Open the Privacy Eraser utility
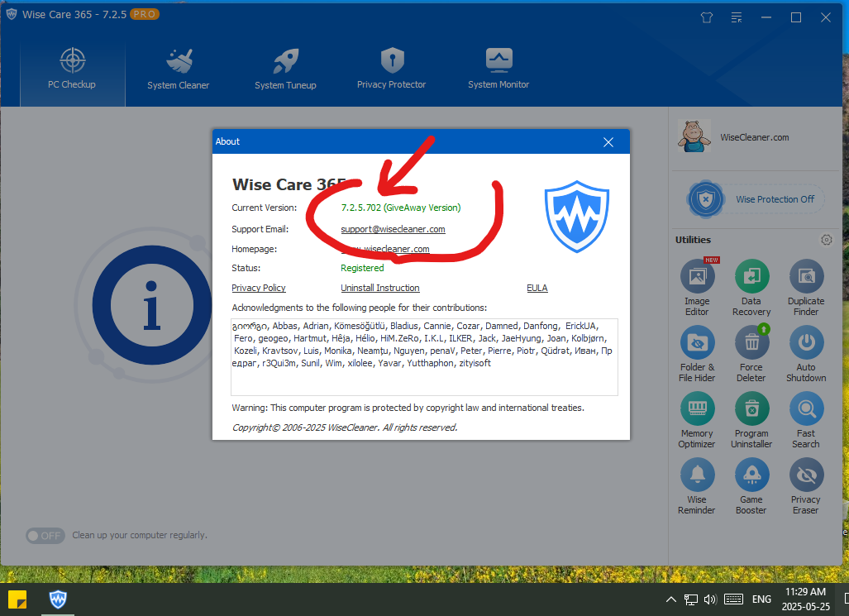Viewport: 849px width, 616px height. pyautogui.click(x=806, y=486)
